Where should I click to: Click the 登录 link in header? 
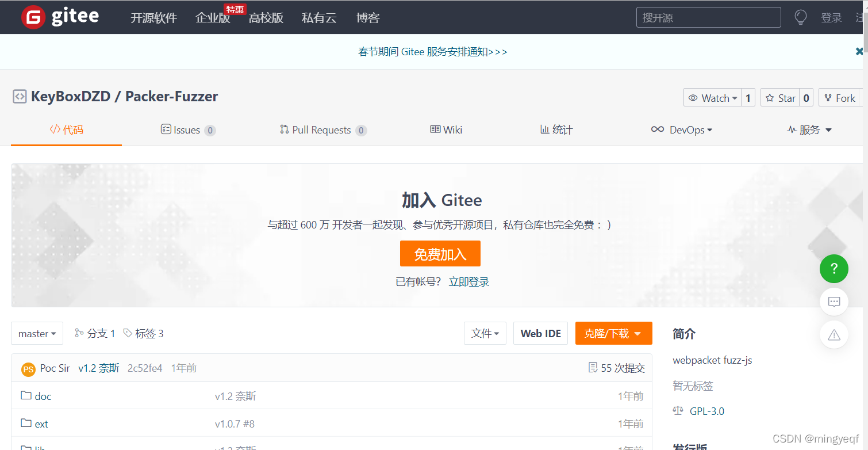831,18
